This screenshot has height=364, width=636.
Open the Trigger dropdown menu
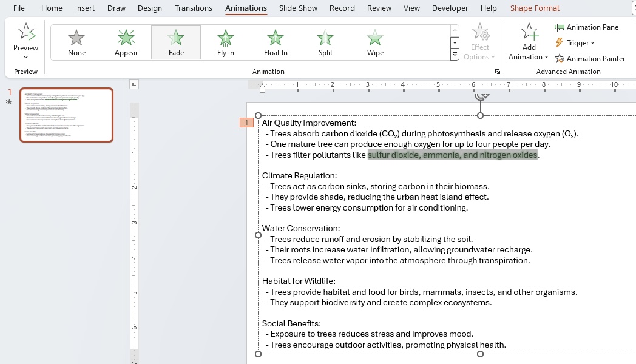pyautogui.click(x=575, y=43)
